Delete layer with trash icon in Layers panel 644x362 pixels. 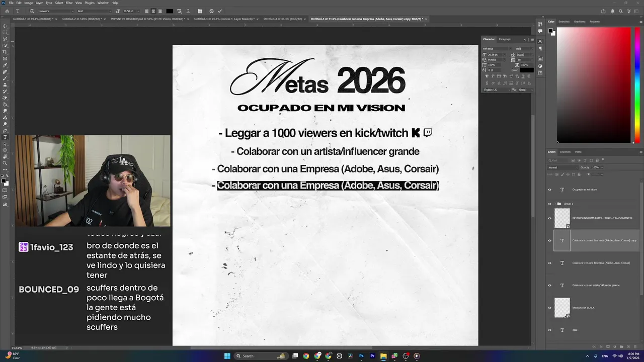tap(634, 346)
